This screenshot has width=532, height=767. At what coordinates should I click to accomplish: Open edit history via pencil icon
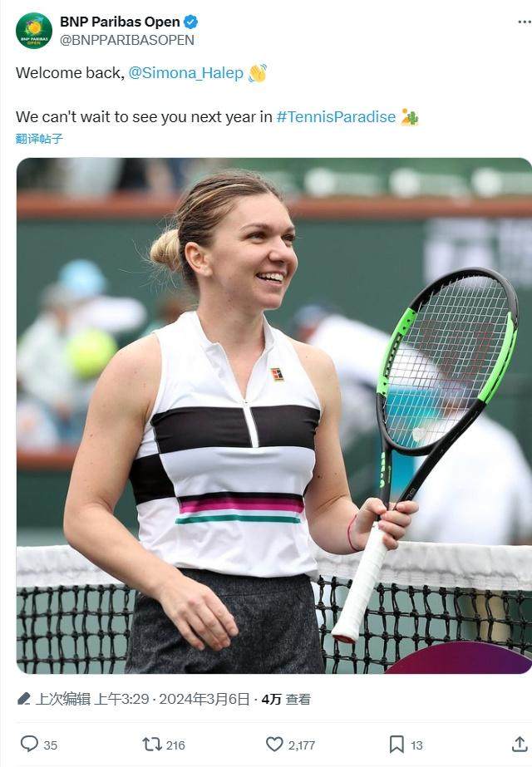click(x=24, y=699)
